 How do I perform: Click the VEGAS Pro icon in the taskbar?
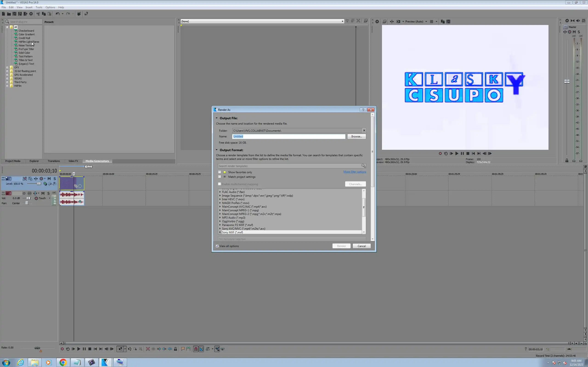pyautogui.click(x=105, y=362)
